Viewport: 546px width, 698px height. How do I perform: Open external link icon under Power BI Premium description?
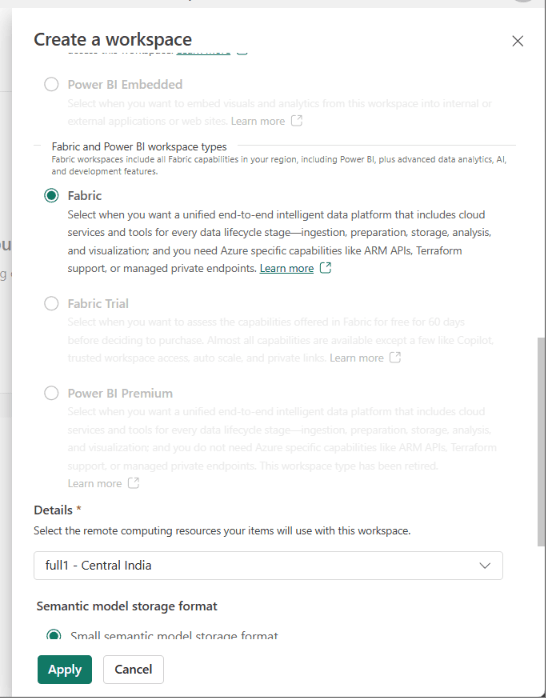[133, 483]
